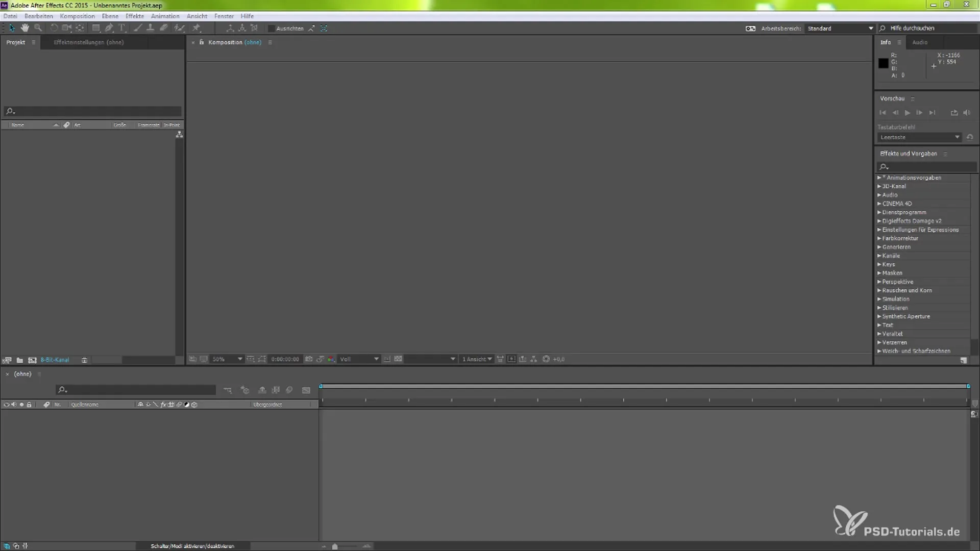Viewport: 980px width, 551px height.
Task: Click the show channel RGB icon
Action: pos(331,359)
